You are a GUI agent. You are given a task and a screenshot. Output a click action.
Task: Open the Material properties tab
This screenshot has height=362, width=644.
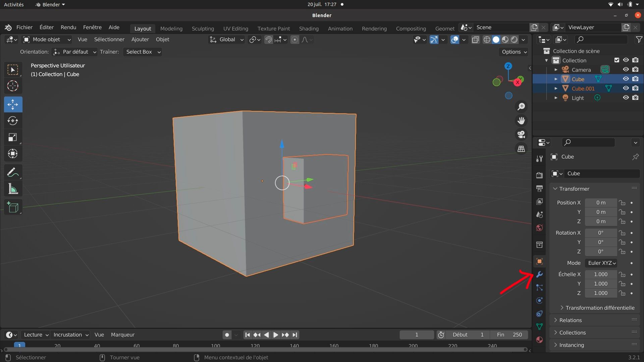[539, 340]
